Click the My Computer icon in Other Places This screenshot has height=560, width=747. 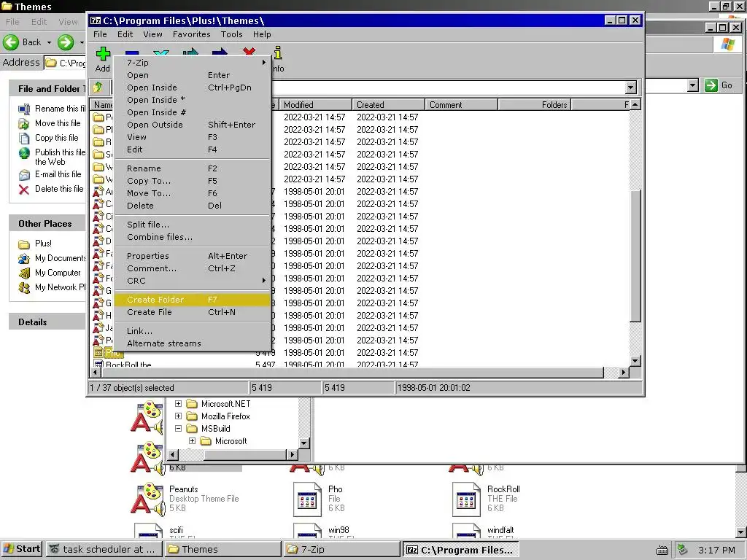24,273
